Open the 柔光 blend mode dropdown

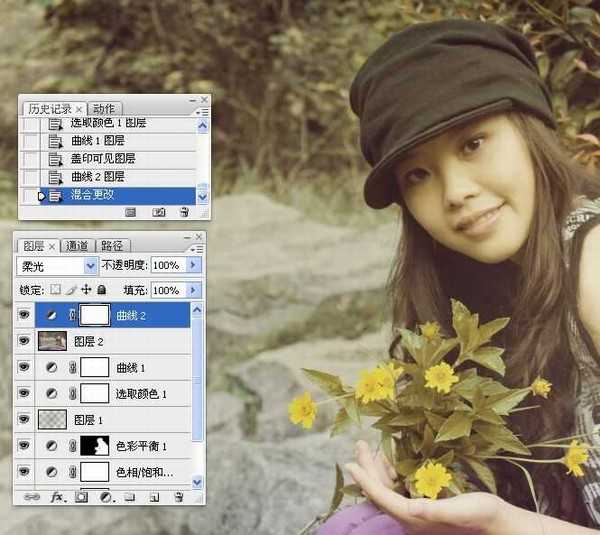point(91,266)
